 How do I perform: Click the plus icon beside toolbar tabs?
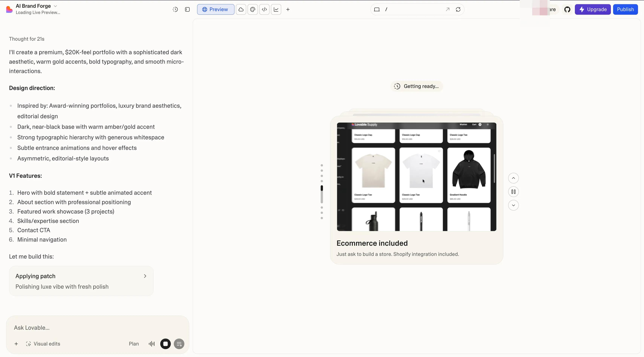pos(288,9)
